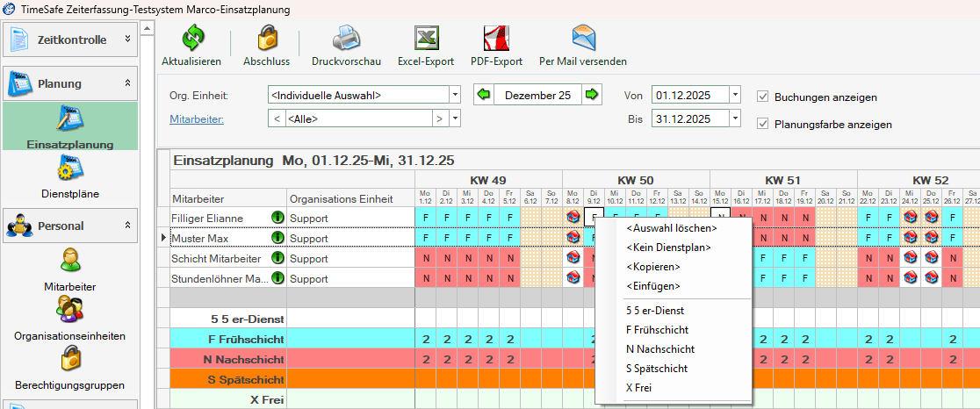980x409 pixels.
Task: Select N shift on Mo 1.12 for Schicht Mitarbeiter
Action: point(426,258)
